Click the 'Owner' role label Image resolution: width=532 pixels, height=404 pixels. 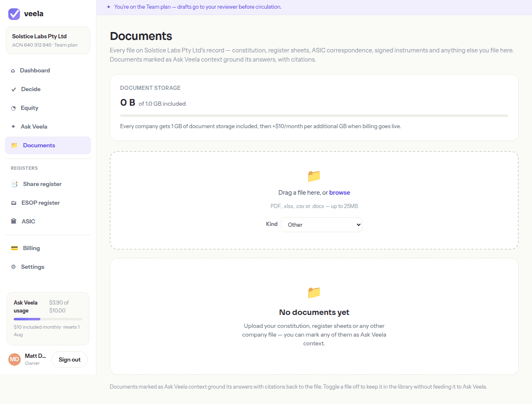32,363
